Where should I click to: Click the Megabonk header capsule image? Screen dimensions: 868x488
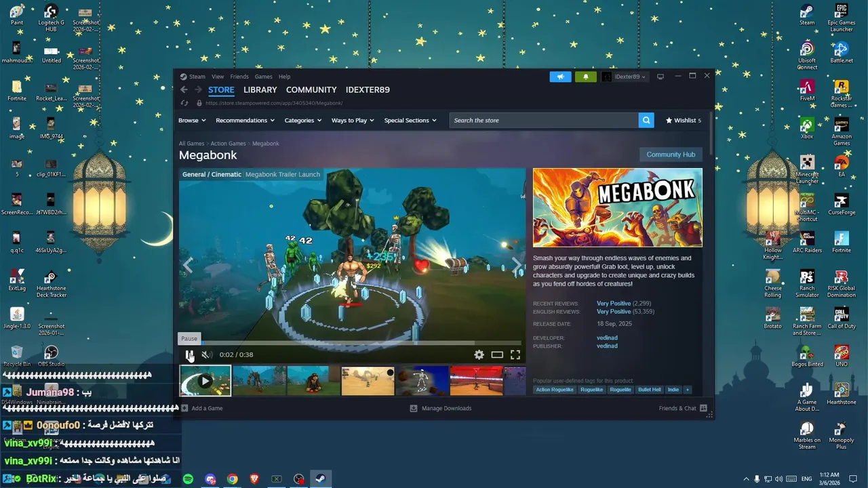tap(617, 207)
